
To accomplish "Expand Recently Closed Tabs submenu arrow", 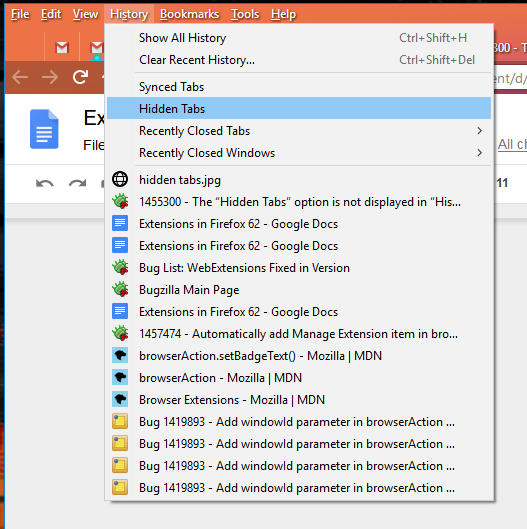I will [479, 131].
